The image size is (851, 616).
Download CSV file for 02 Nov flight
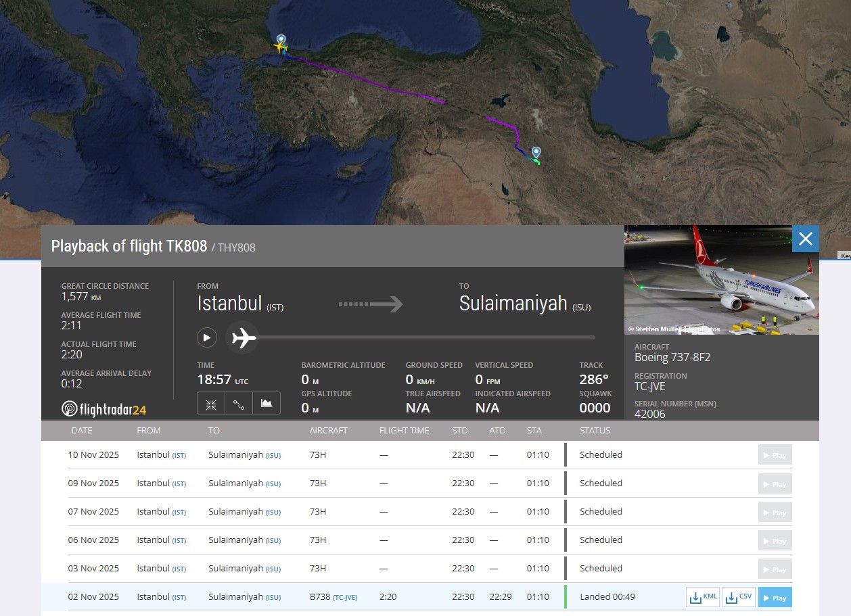[x=738, y=597]
